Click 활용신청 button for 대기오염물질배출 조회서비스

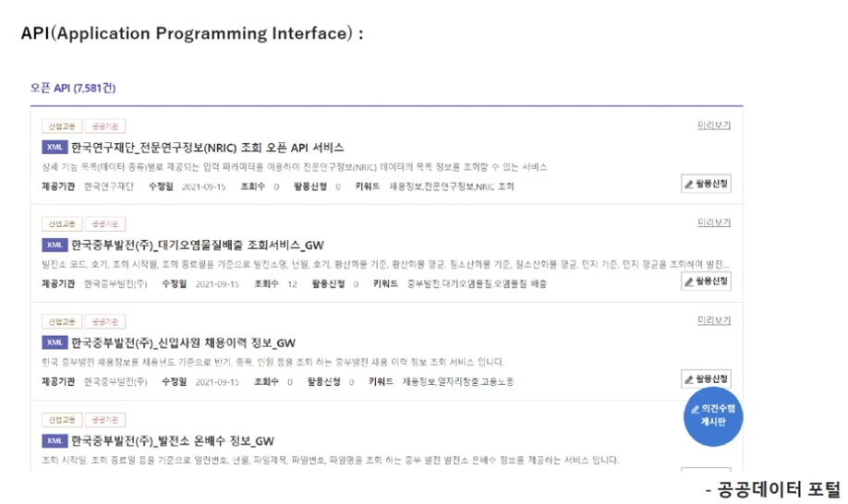pyautogui.click(x=706, y=282)
